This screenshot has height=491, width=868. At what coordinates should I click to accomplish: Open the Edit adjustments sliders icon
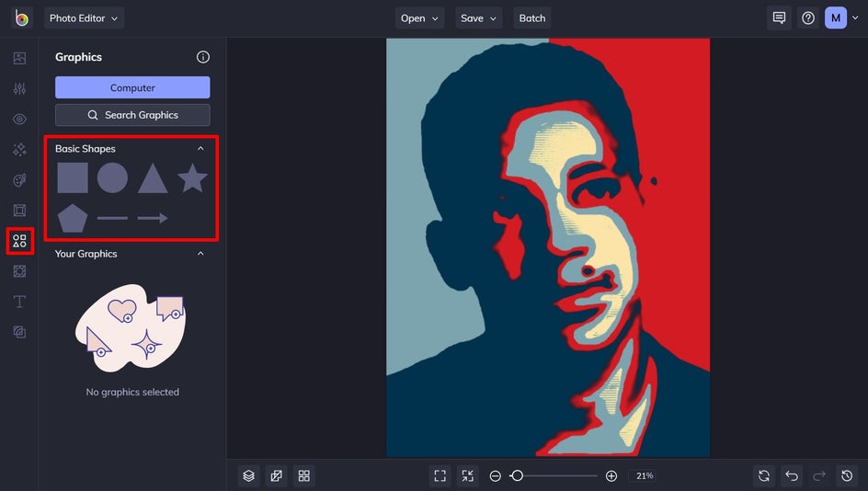[19, 88]
